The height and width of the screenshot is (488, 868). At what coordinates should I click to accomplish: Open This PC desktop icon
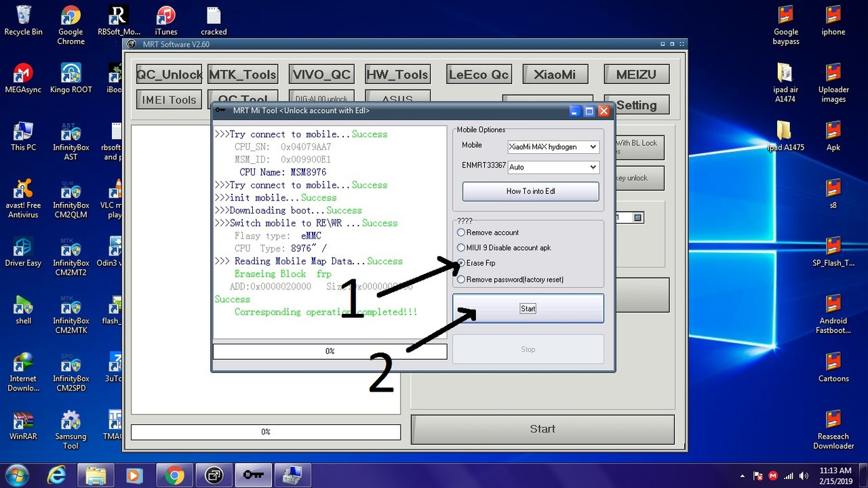click(x=23, y=136)
